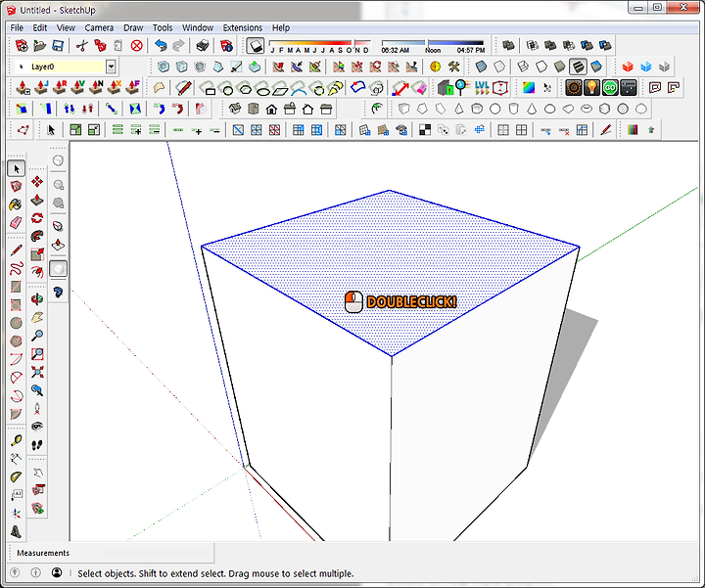
Task: Open the View menu
Action: (66, 27)
